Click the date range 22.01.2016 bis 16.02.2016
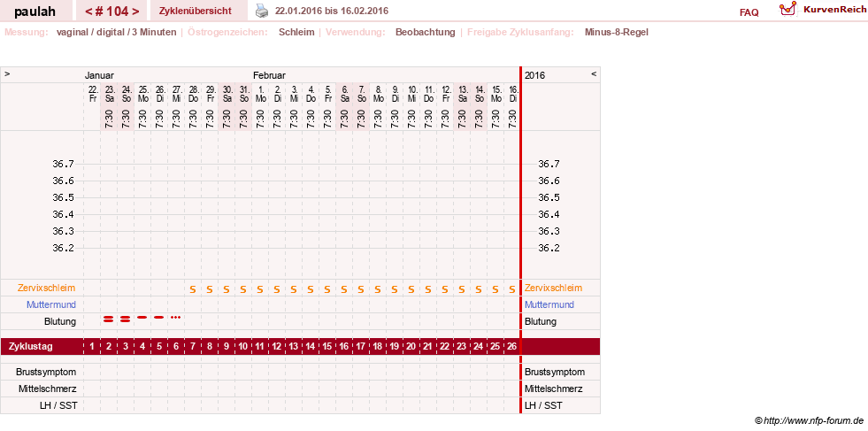Screen dimensions: 868x431 tap(332, 12)
